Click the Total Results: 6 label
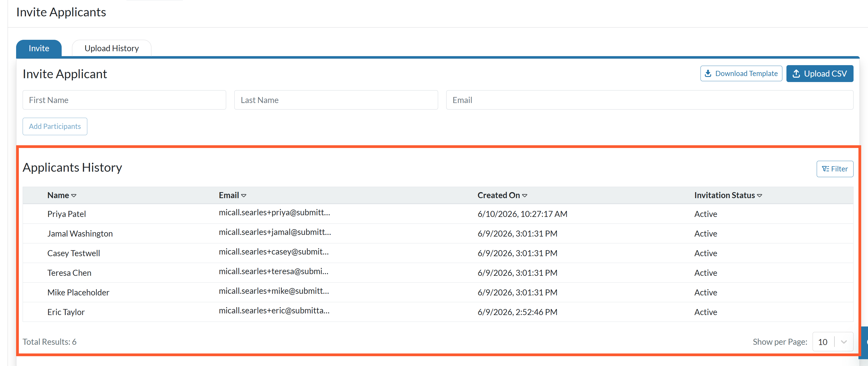Viewport: 868px width, 366px height. point(50,342)
